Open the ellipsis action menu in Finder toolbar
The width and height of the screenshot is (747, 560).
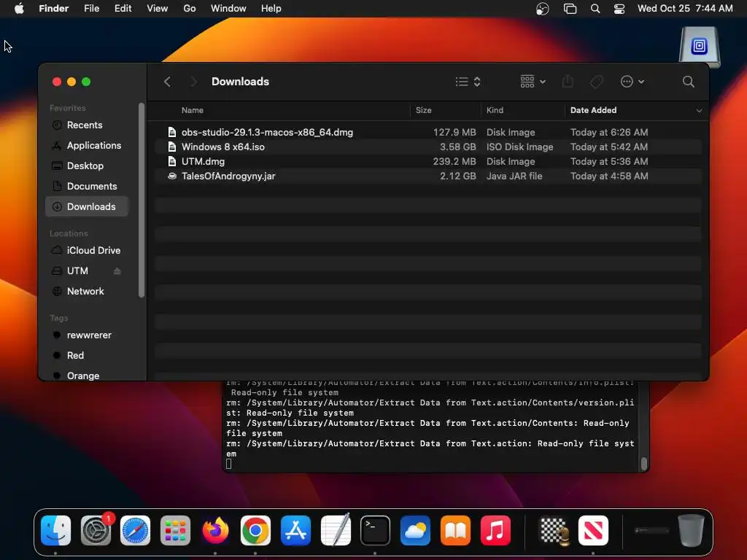pos(632,82)
